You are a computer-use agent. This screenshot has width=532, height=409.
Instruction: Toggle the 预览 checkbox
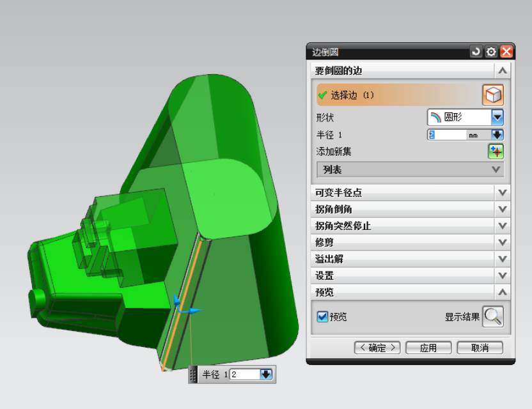point(322,317)
